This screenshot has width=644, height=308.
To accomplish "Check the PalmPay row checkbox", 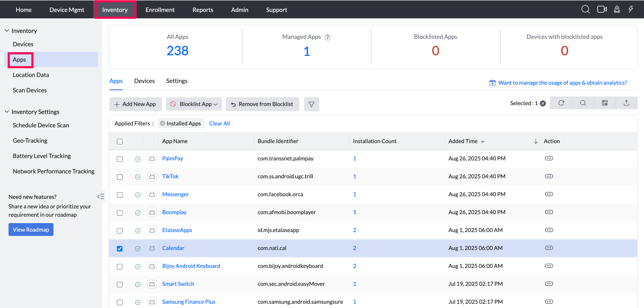I will [120, 159].
